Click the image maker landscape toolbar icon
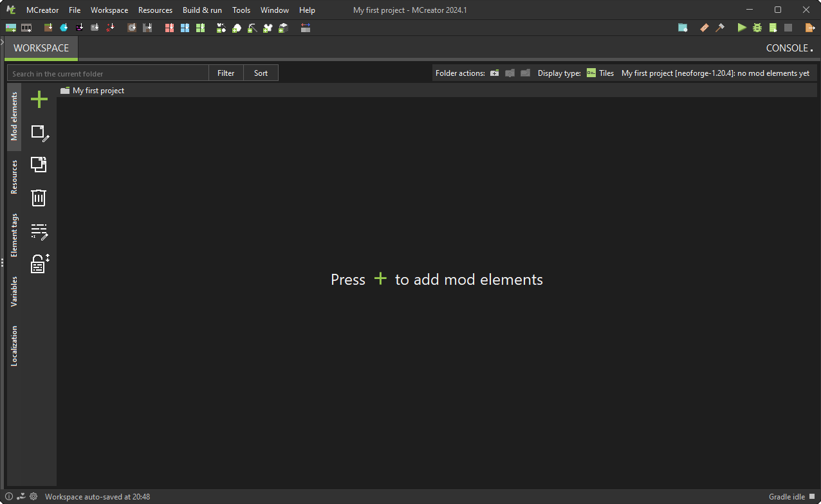 [x=11, y=28]
